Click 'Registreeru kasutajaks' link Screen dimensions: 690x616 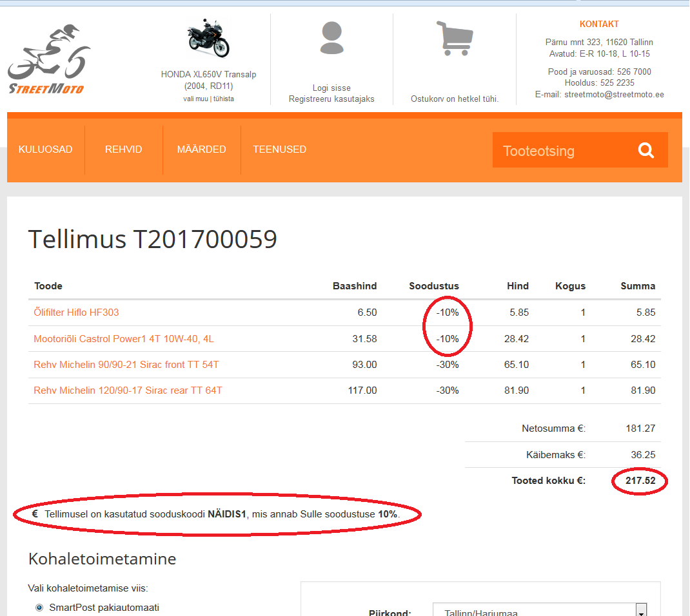point(332,99)
